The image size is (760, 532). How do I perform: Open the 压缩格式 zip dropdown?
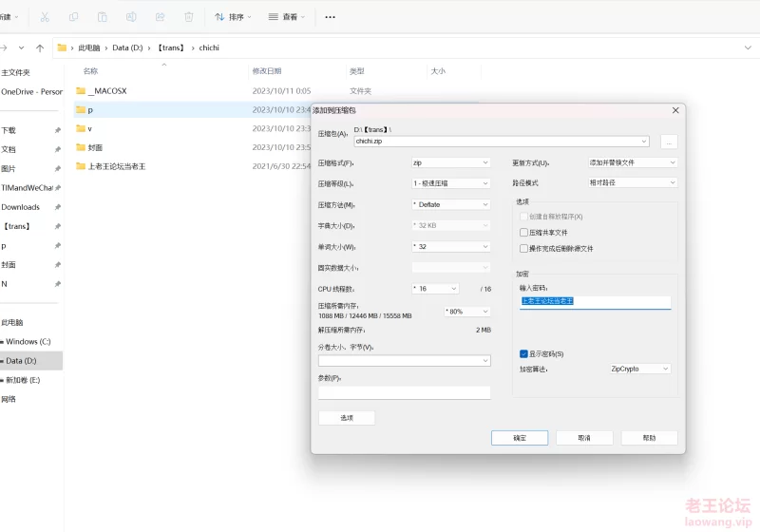[451, 162]
